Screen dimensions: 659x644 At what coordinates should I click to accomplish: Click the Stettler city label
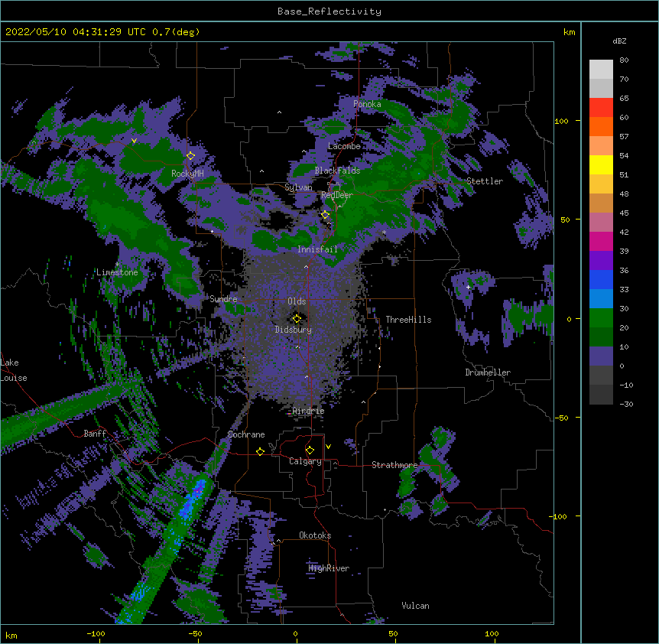(485, 181)
